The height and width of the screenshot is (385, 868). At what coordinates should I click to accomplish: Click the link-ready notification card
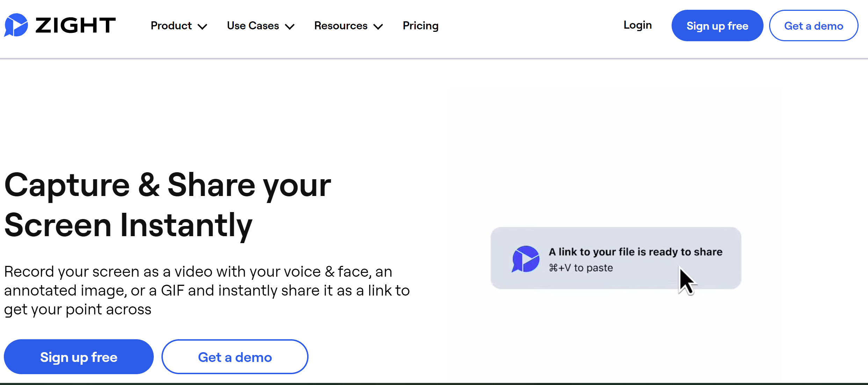point(616,258)
